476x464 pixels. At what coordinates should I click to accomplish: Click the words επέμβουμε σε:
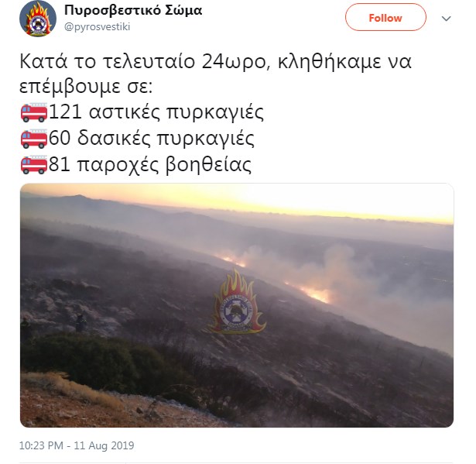coord(86,87)
